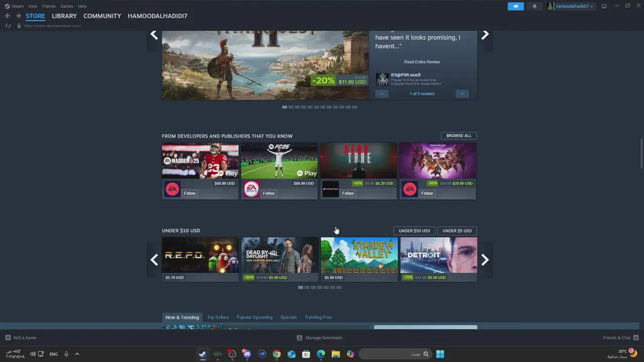Open the notifications bell
Viewport: 644px width, 362px height.
534,6
